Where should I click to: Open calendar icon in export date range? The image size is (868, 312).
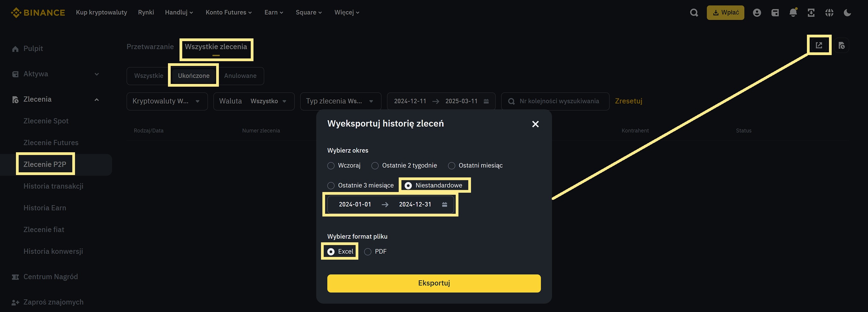pyautogui.click(x=445, y=204)
